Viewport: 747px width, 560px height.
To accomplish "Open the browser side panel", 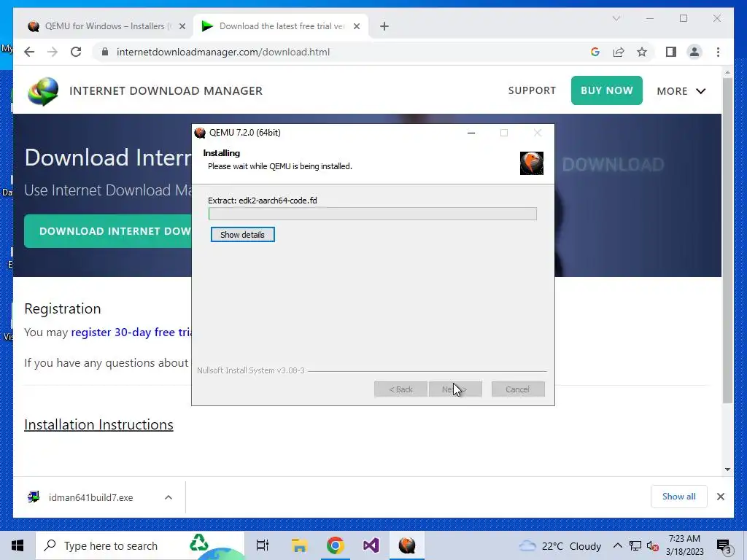I will (671, 52).
